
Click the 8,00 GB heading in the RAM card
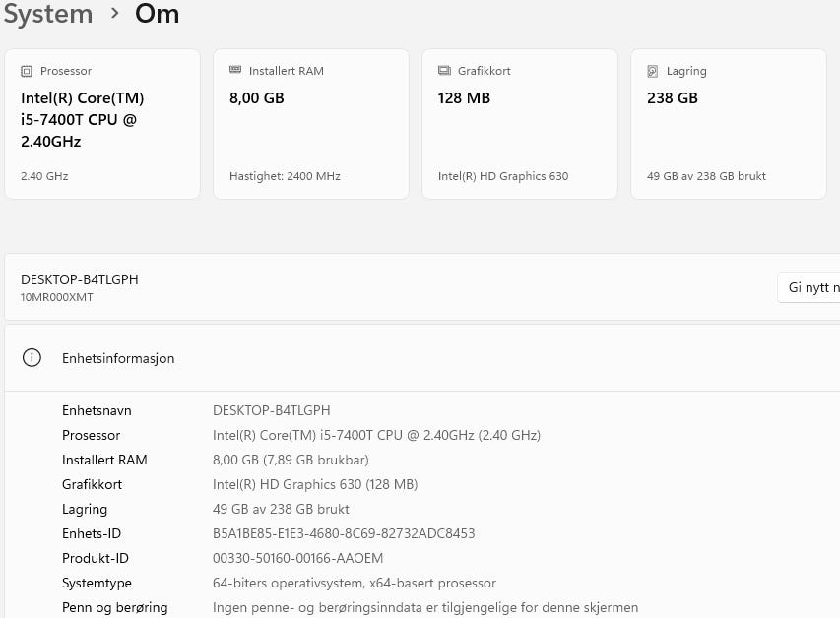tap(257, 98)
